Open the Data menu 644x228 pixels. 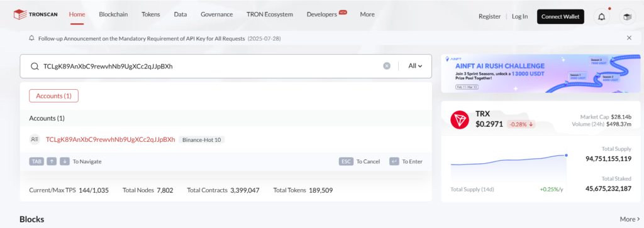(180, 14)
